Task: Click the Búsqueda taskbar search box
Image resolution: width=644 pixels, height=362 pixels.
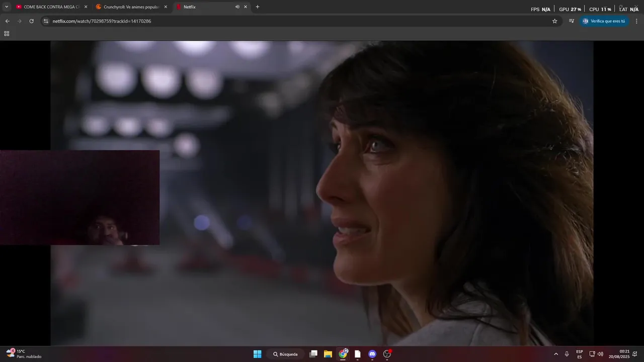Action: [x=285, y=354]
